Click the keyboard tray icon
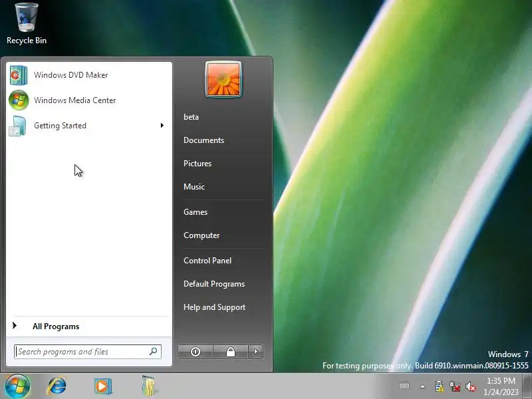Viewport: 532px width, 399px height. tap(404, 386)
